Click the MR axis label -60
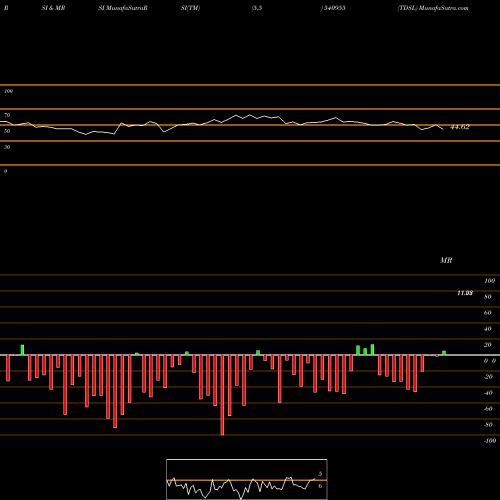Image resolution: width=500 pixels, height=500 pixels. click(488, 409)
